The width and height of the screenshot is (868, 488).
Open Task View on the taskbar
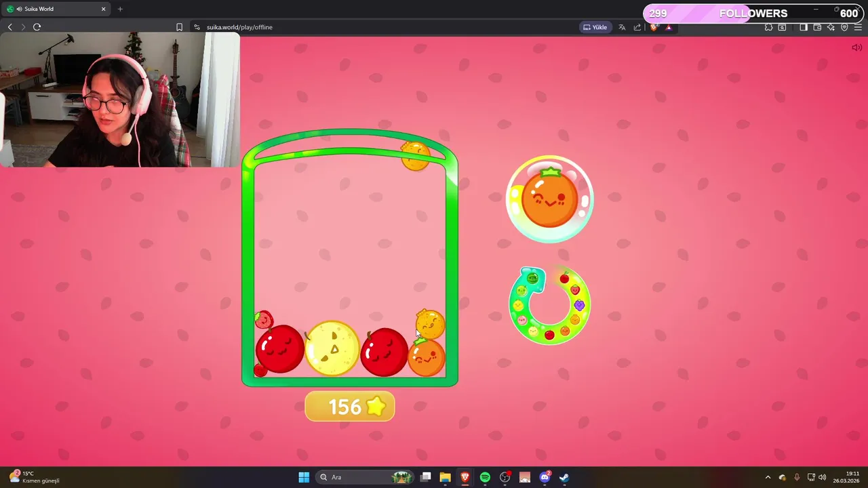[425, 477]
